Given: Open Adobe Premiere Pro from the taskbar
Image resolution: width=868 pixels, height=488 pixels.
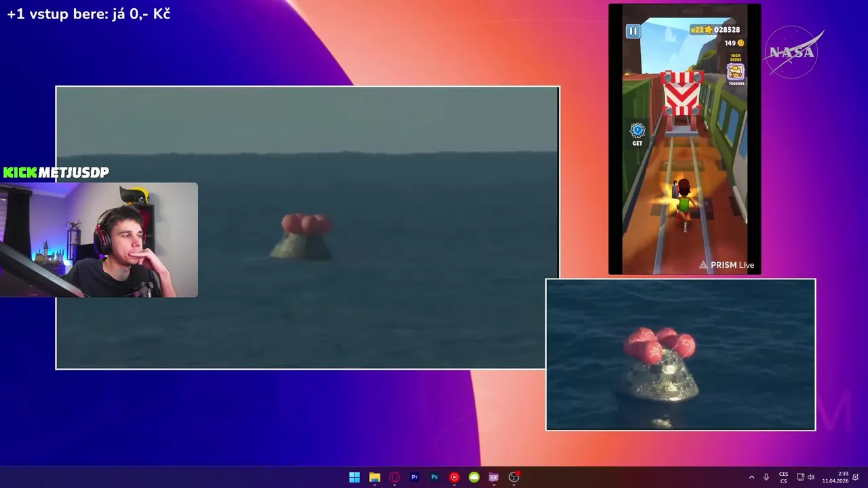Looking at the screenshot, I should click(x=414, y=477).
